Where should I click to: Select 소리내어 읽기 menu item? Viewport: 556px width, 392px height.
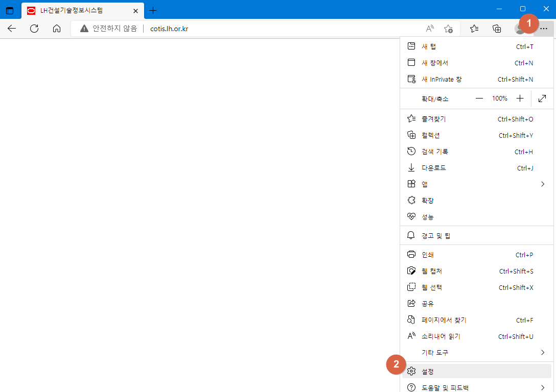point(477,336)
